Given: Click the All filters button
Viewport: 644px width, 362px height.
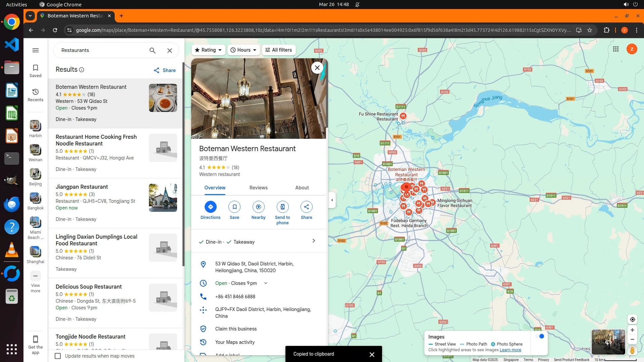Looking at the screenshot, I should 278,50.
